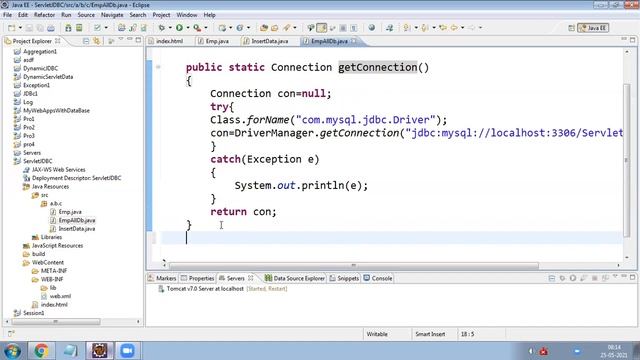Switch to the Emp.java editor tab
The height and width of the screenshot is (360, 640).
[213, 41]
